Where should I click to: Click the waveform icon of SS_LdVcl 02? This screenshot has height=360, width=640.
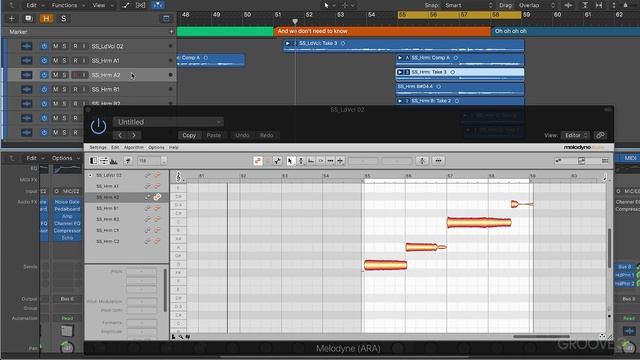pyautogui.click(x=27, y=46)
